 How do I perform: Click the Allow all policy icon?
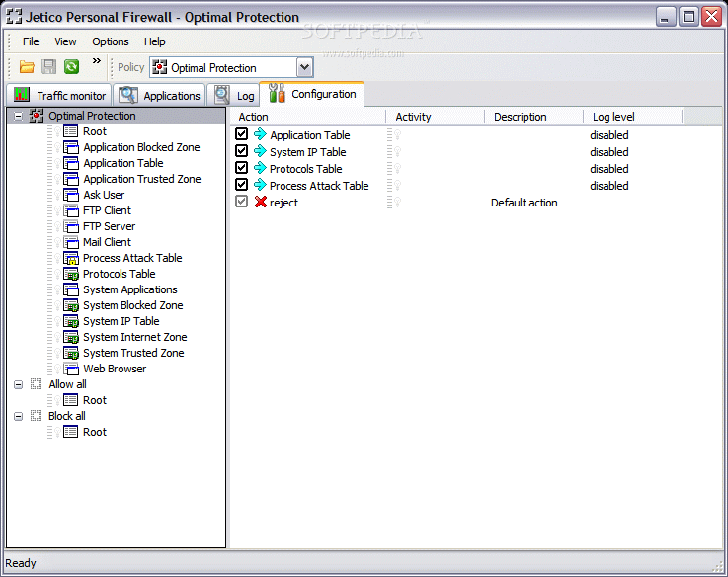(x=36, y=384)
